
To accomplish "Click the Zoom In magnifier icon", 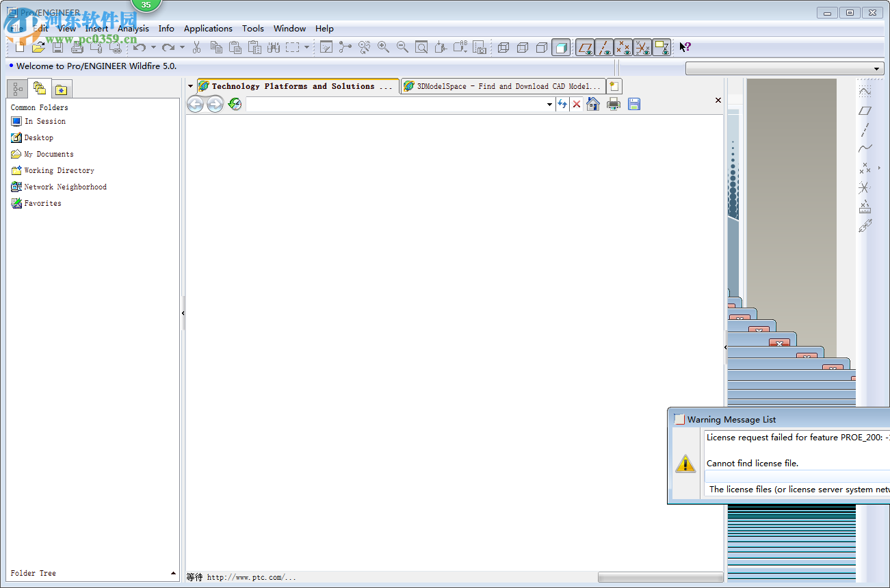I will [x=383, y=47].
